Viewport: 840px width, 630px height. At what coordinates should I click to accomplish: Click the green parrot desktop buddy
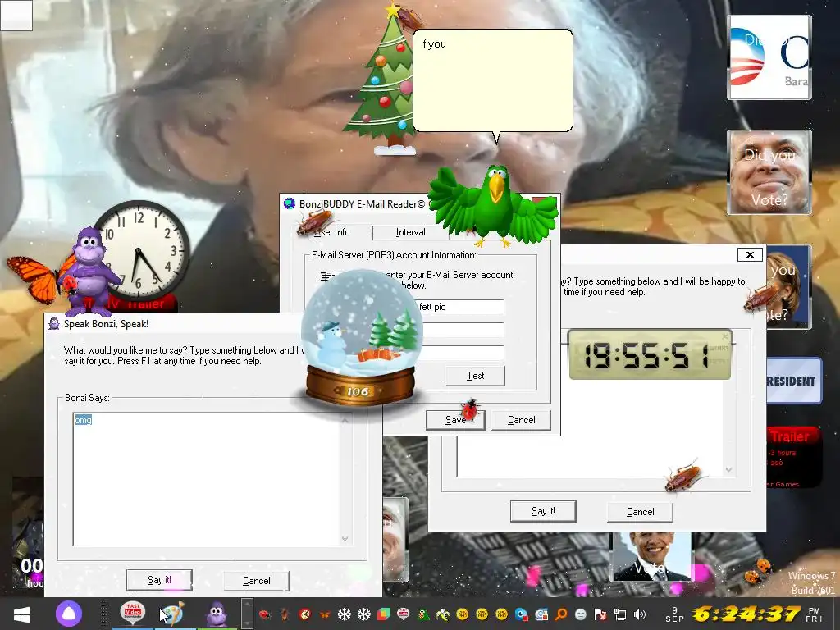tap(493, 206)
